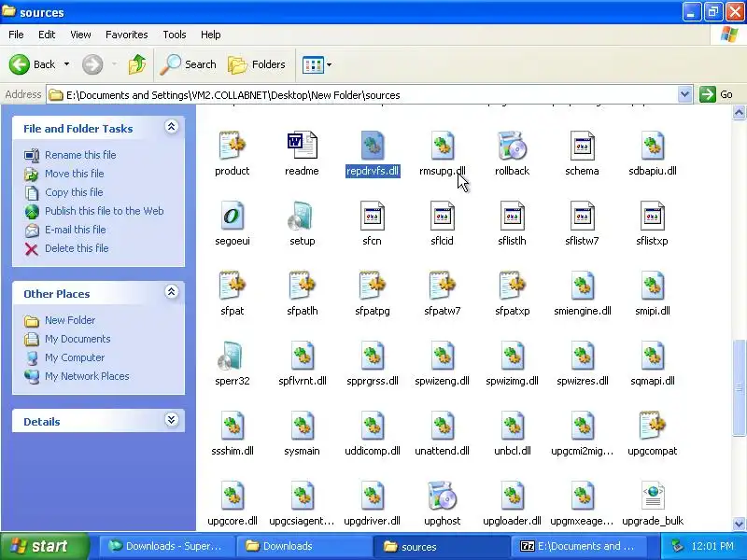Open the Edit menu
The width and height of the screenshot is (747, 560).
[47, 35]
